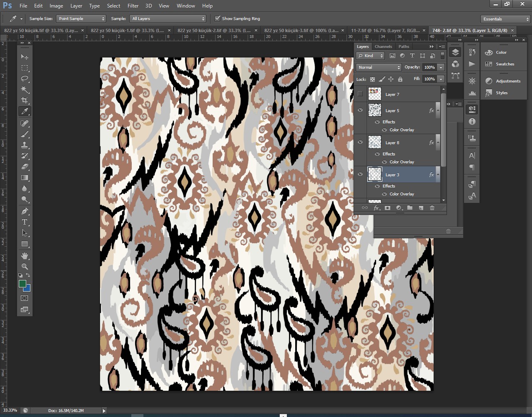Screen dimensions: 532x417
Task: Open the Swatches panel
Action: pos(504,64)
